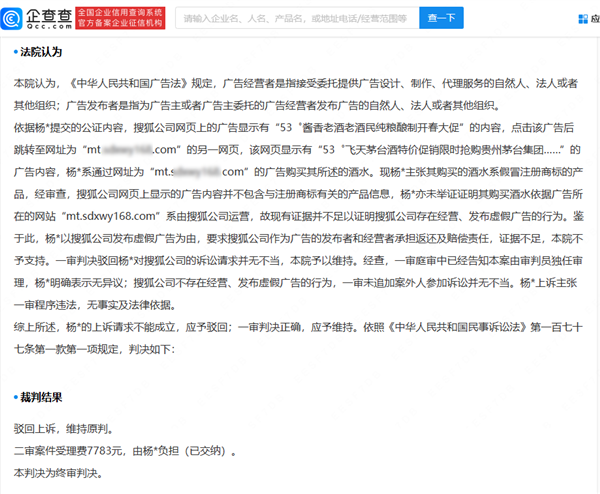This screenshot has width=600, height=494.
Task: Click the Qcc.com blue logo icon
Action: coord(11,19)
